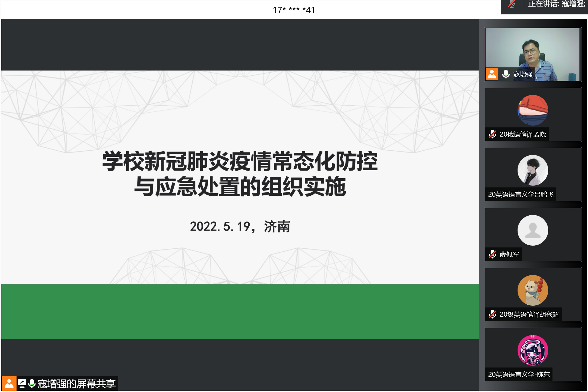Click screen share icon in bottom-left label
This screenshot has height=392, width=588.
(x=22, y=383)
